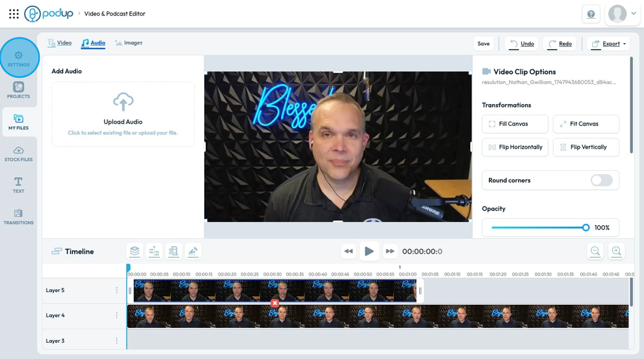Image resolution: width=644 pixels, height=359 pixels.
Task: Open the apps grid menu
Action: point(14,14)
